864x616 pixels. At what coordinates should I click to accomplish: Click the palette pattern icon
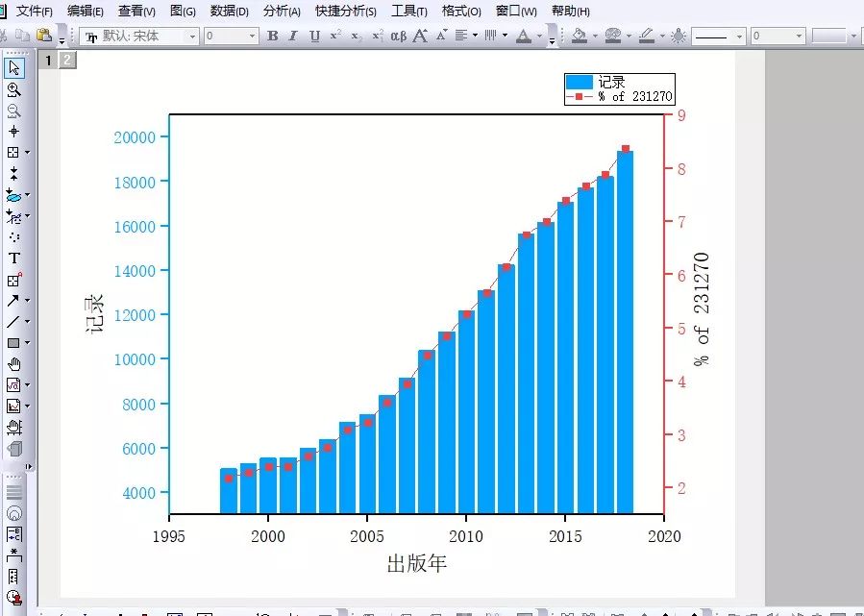click(613, 36)
